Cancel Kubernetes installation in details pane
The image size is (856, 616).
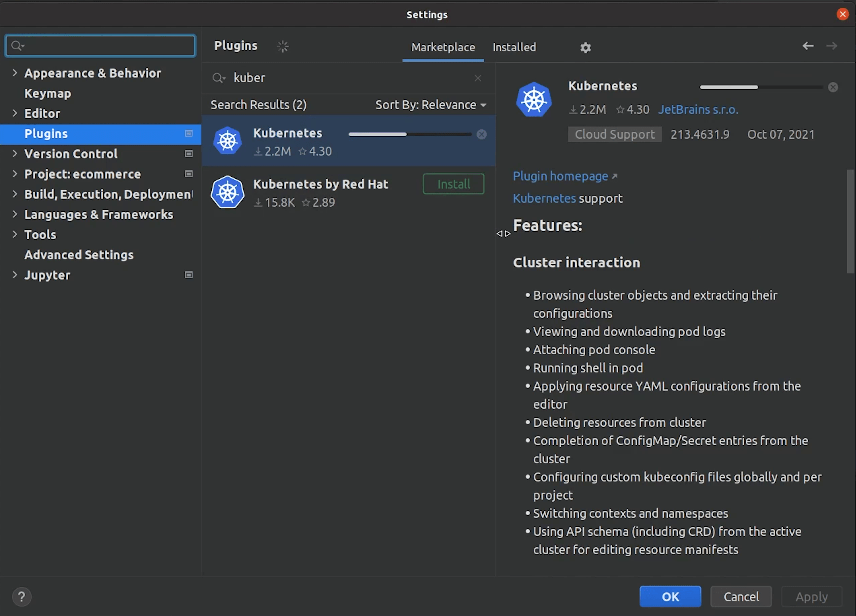pyautogui.click(x=833, y=87)
